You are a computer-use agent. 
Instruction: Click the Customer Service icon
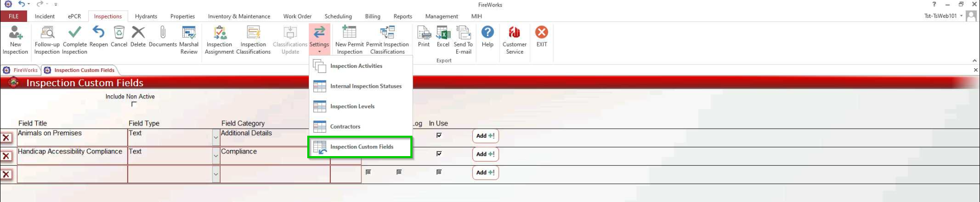click(514, 40)
